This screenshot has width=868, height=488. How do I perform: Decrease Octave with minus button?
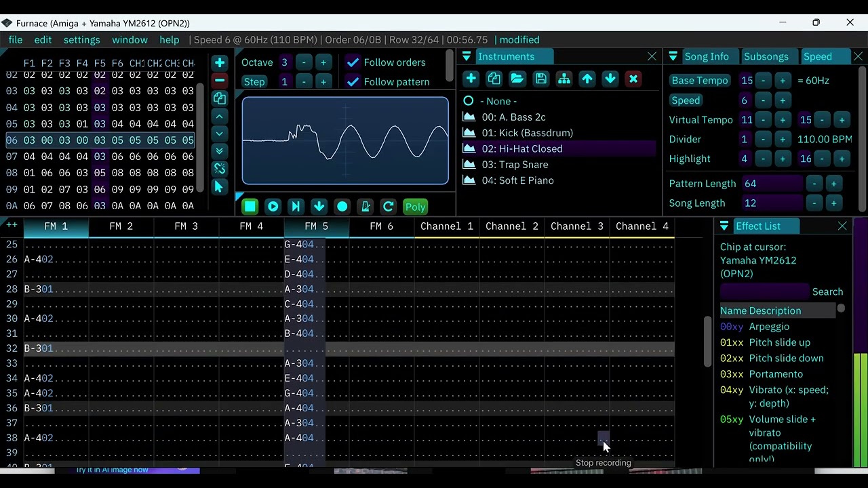[304, 62]
